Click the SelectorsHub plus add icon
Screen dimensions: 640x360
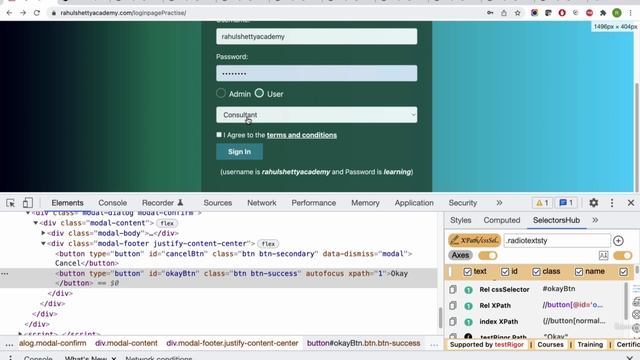tap(618, 241)
